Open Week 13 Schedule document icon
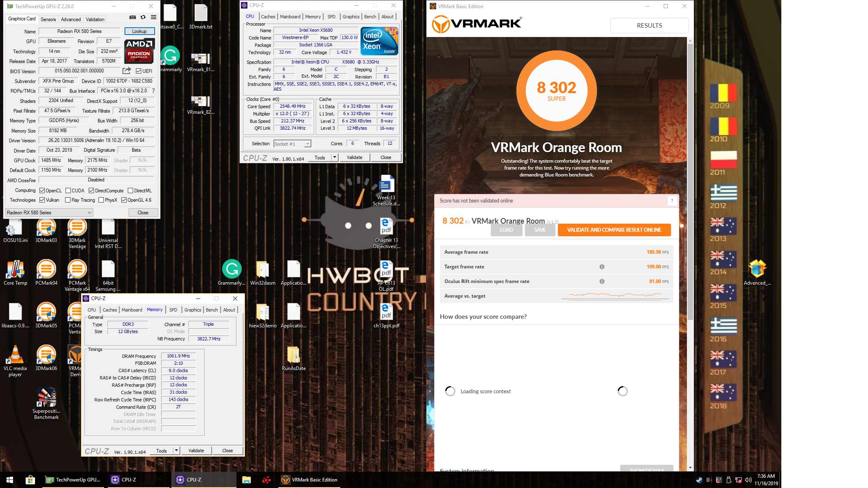Viewport: 868px width, 488px height. [x=386, y=190]
